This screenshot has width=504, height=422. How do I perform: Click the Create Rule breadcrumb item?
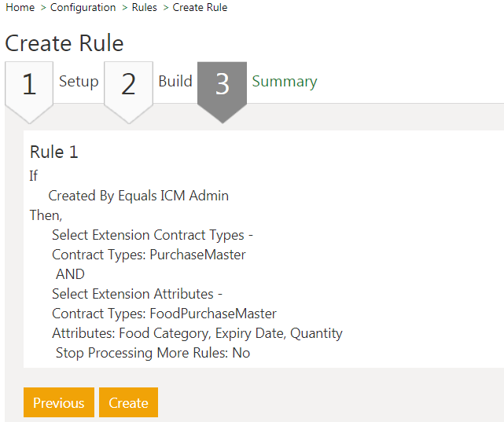click(200, 8)
